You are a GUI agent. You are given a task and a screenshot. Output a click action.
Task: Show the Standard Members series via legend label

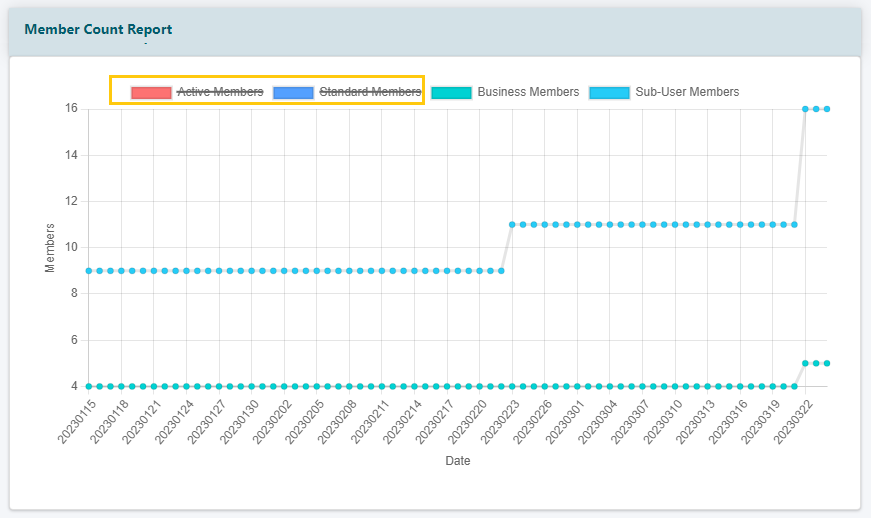pos(369,92)
